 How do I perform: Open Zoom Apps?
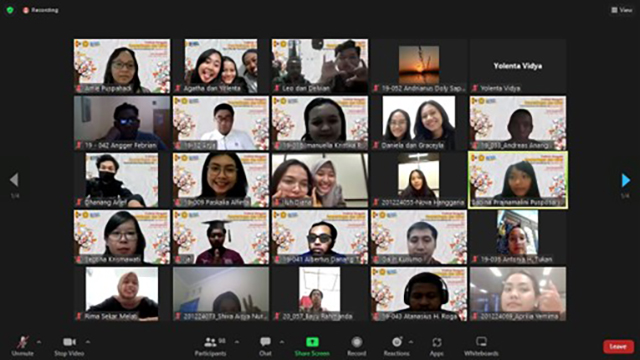pyautogui.click(x=437, y=346)
